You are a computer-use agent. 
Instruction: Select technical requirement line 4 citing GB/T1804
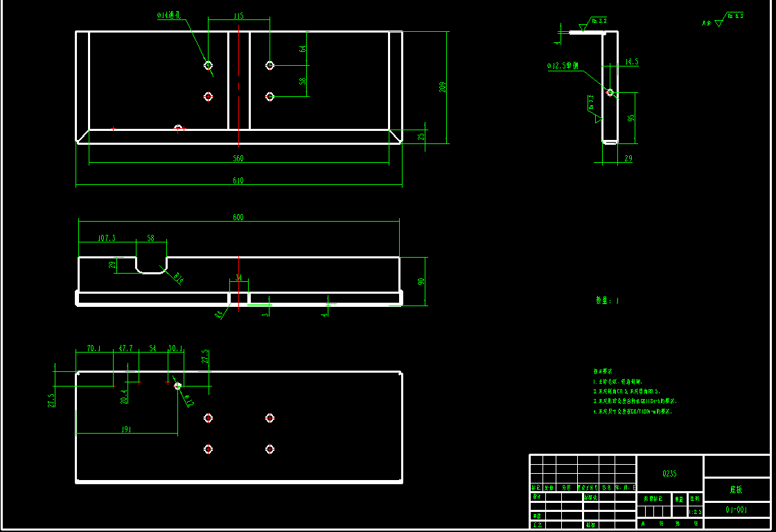tap(633, 411)
